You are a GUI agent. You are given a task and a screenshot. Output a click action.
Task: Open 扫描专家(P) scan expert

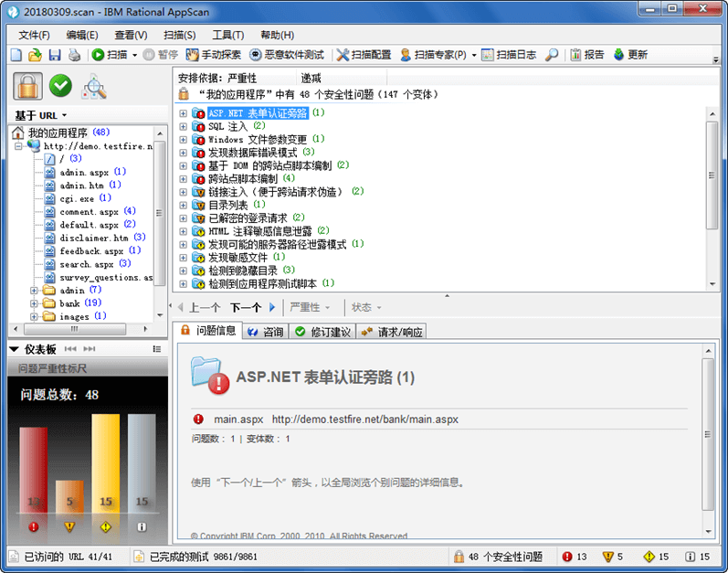coord(434,55)
